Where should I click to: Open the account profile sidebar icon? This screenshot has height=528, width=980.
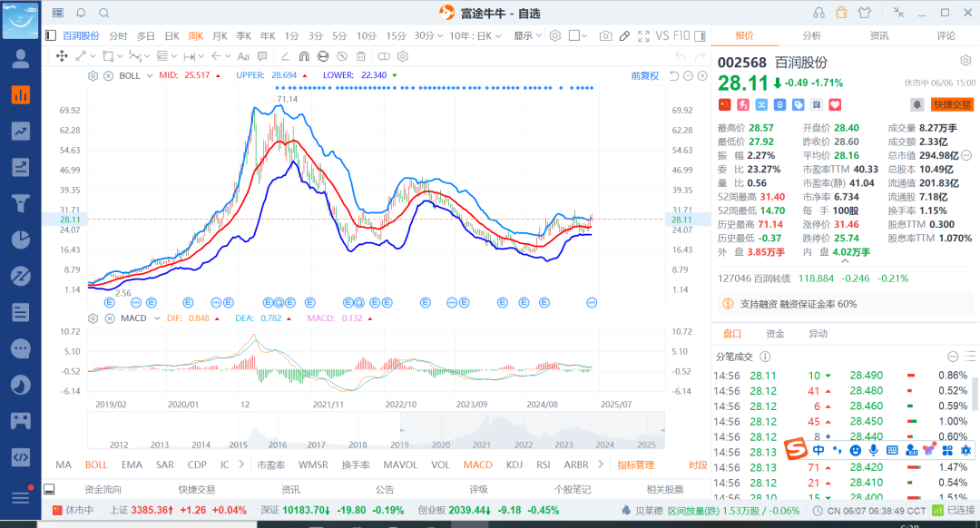pyautogui.click(x=21, y=59)
